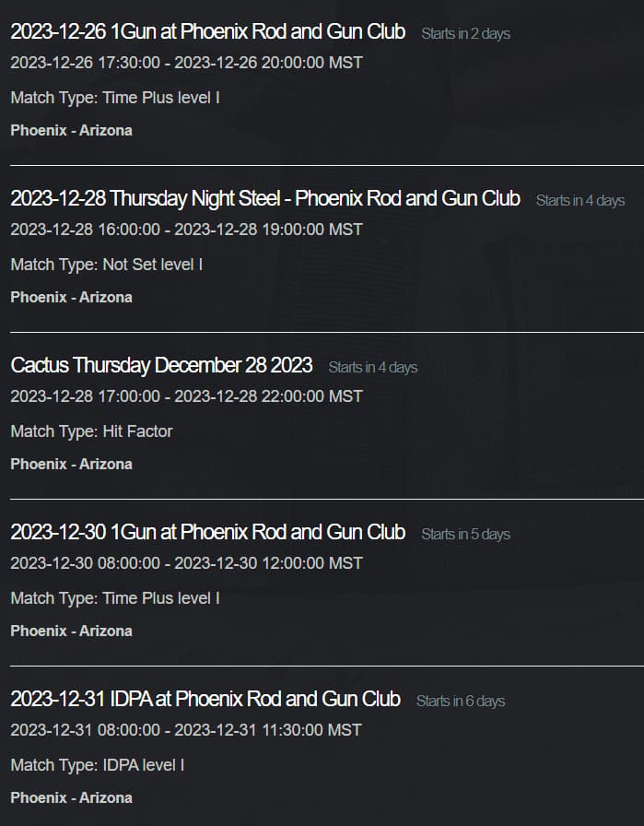Select the 2023-12-31 08:00:00 – 11:30:00 time line

(186, 730)
